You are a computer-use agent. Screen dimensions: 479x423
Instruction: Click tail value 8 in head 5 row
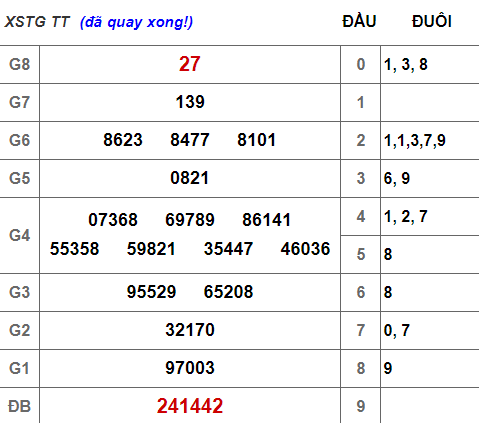(x=388, y=254)
